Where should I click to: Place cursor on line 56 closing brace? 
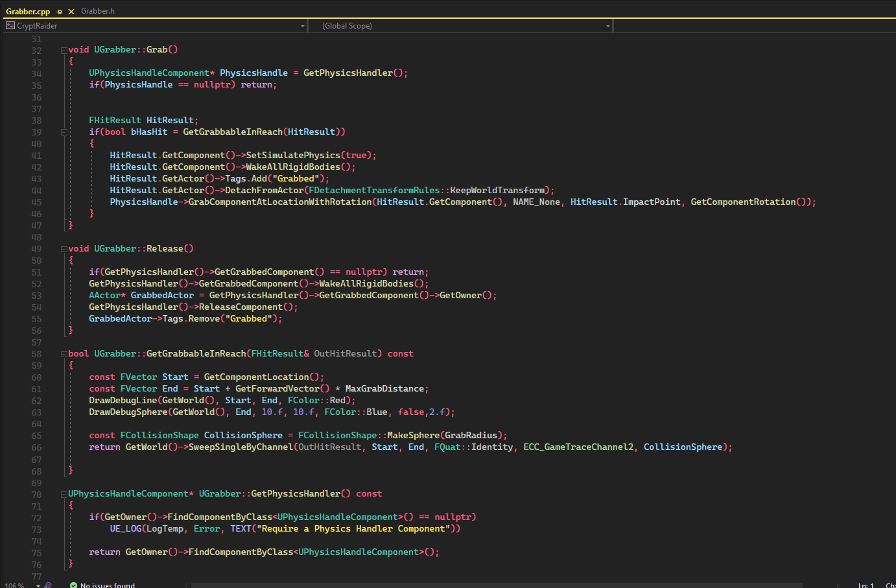pos(71,331)
